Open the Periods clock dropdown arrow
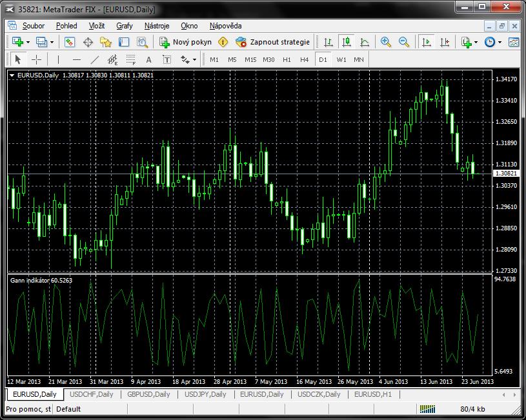Image resolution: width=526 pixels, height=420 pixels. pos(500,43)
